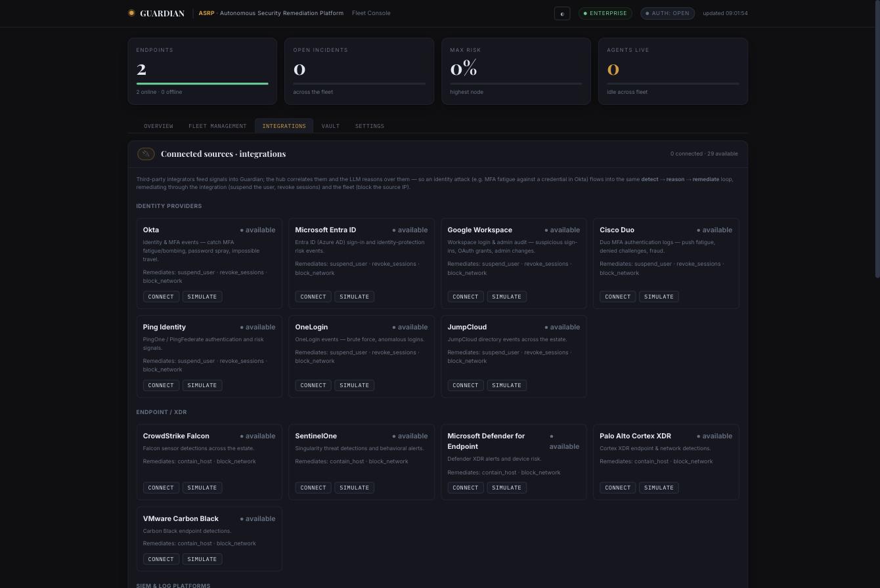Connect Palo Alto Cortex XDR
This screenshot has width=880, height=588.
pyautogui.click(x=618, y=488)
